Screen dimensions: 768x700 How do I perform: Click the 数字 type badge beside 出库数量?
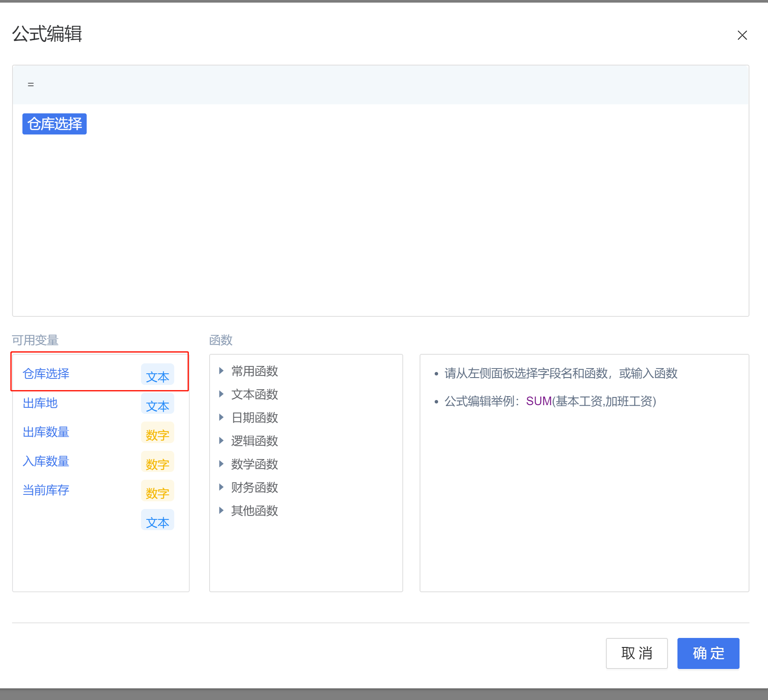click(157, 433)
